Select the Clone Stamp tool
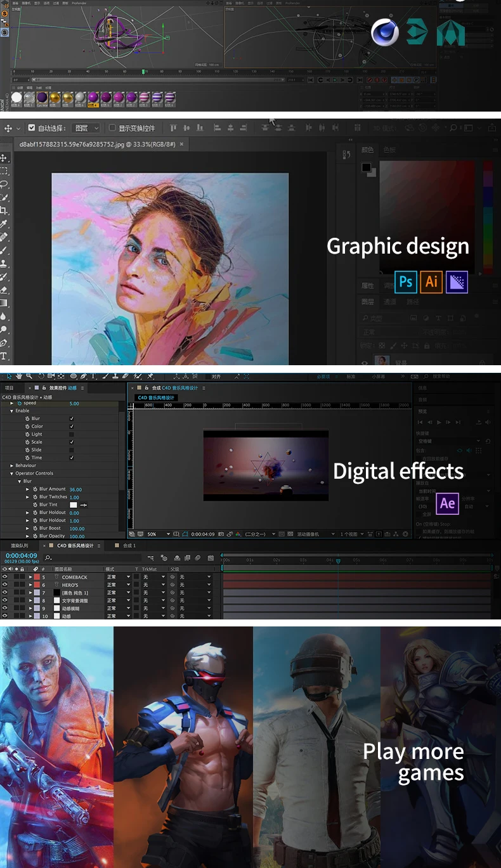 4,263
